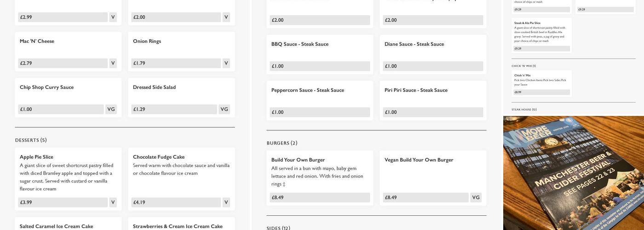
Task: Click the V badge on Apple Pie Slice
Action: pos(113,202)
